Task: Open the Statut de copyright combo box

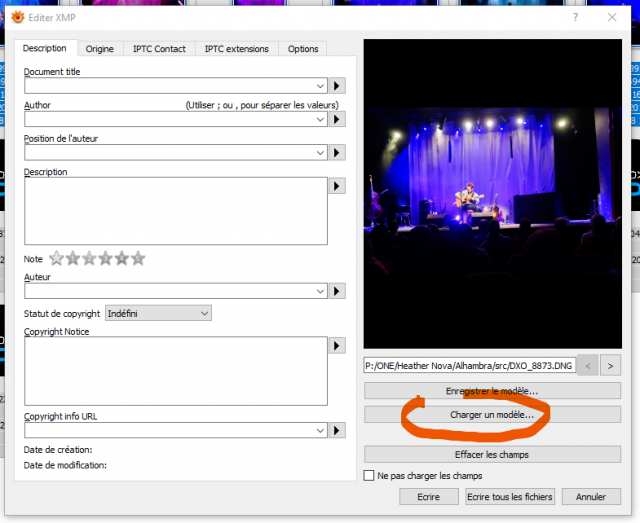Action: click(x=158, y=314)
